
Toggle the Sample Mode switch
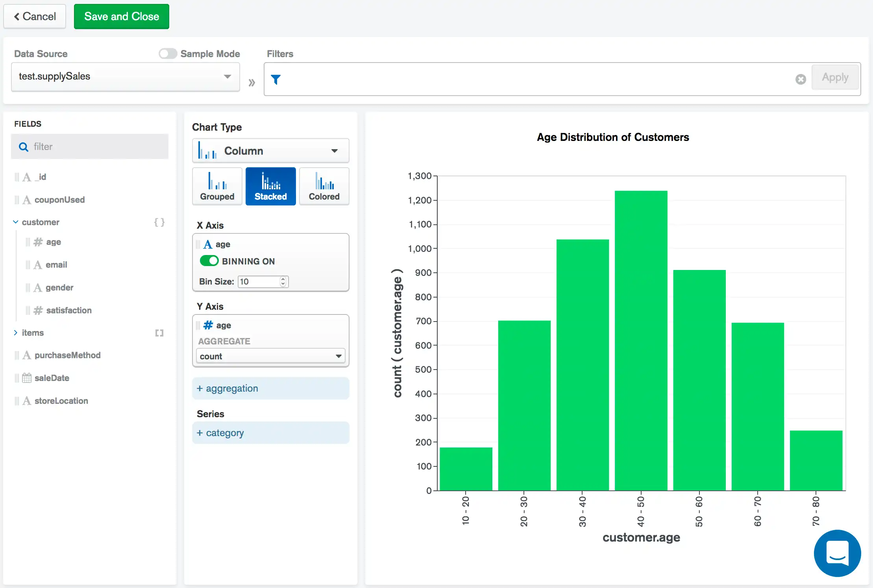167,53
